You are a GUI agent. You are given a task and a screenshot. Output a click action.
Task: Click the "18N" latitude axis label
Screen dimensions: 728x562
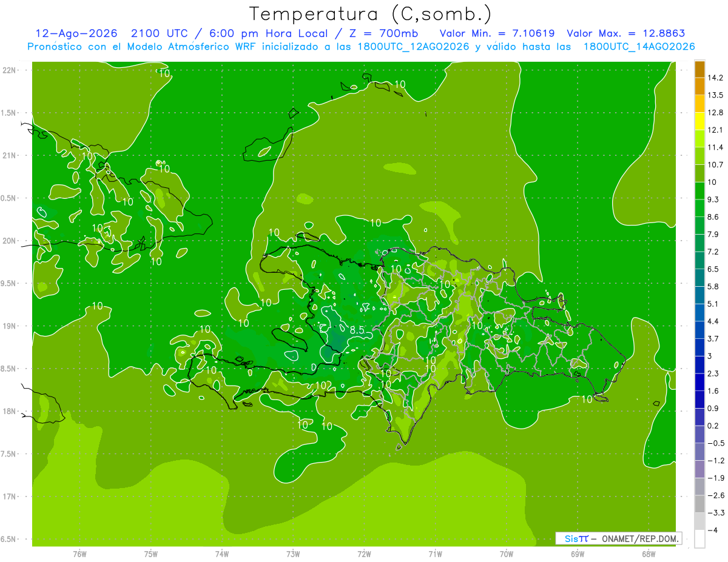8,411
